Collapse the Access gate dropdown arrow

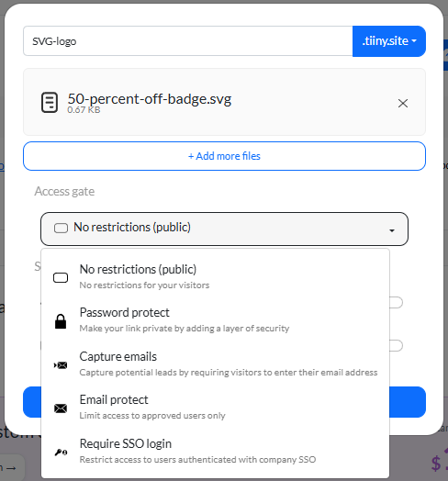(x=392, y=230)
